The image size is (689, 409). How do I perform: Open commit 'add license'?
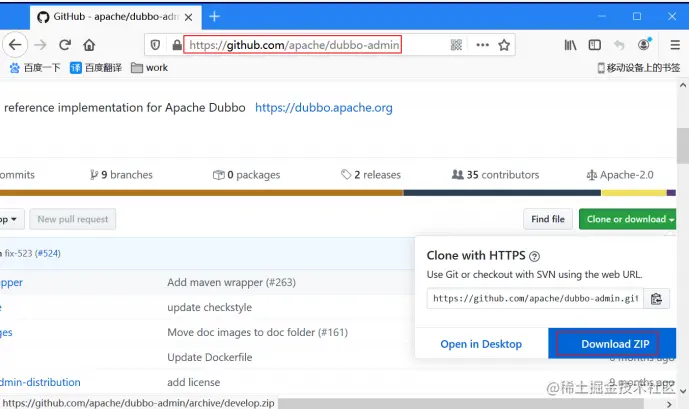point(193,383)
